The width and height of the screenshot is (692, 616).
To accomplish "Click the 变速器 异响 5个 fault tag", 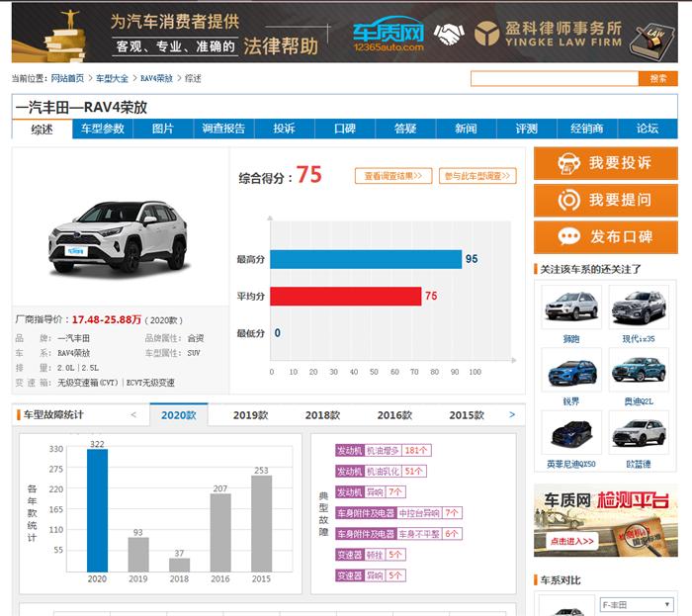I will pos(371,575).
